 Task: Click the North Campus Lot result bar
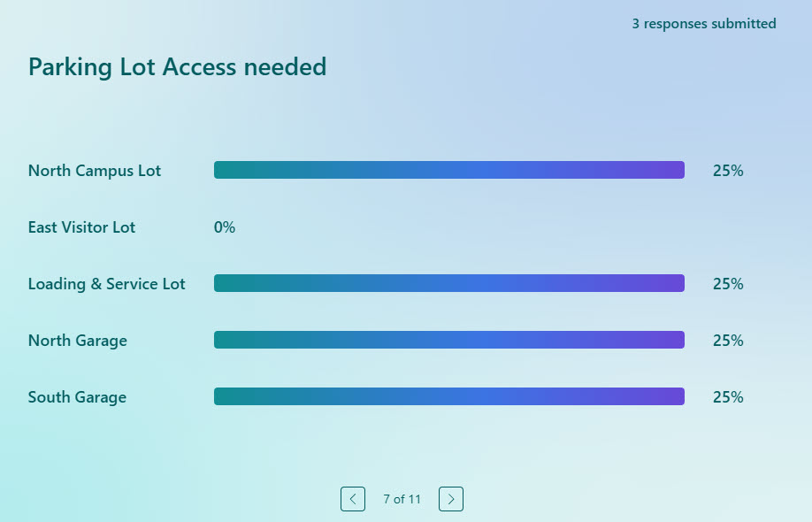point(448,169)
